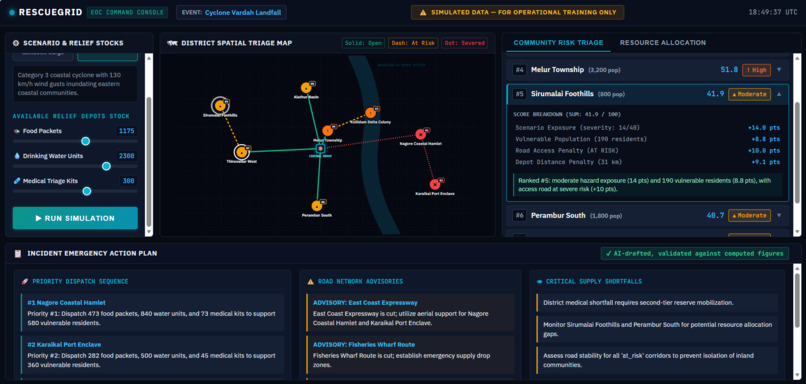Image resolution: width=806 pixels, height=384 pixels.
Task: Switch to the Community Risk Triage tab
Action: pos(558,43)
